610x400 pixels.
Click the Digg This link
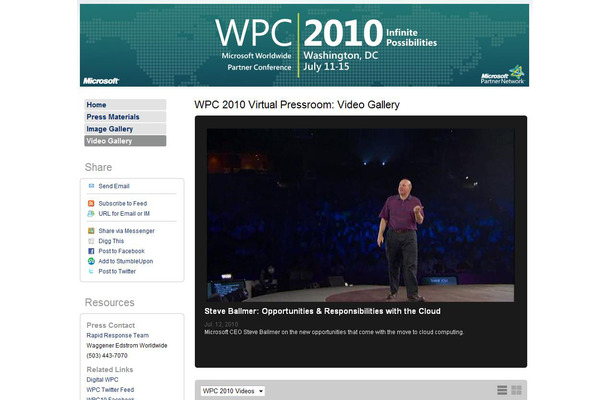tap(111, 241)
